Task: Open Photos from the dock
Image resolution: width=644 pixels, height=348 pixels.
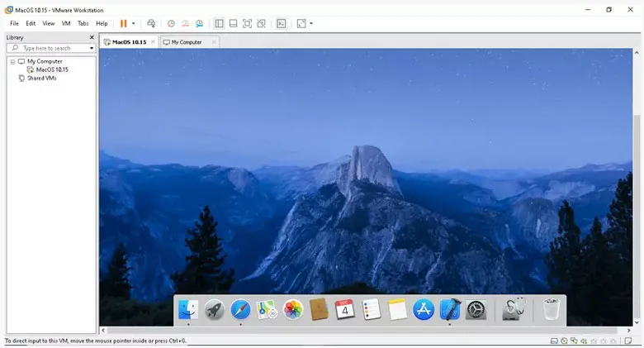Action: pyautogui.click(x=293, y=309)
